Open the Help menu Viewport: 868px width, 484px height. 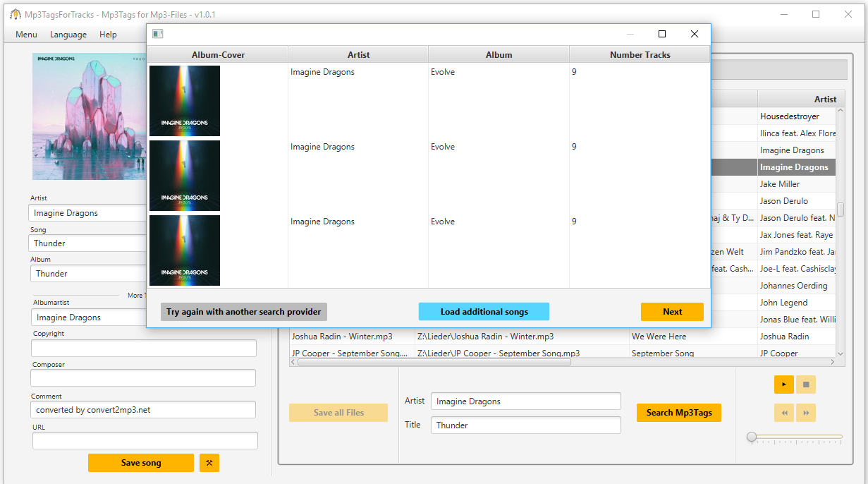pos(108,35)
